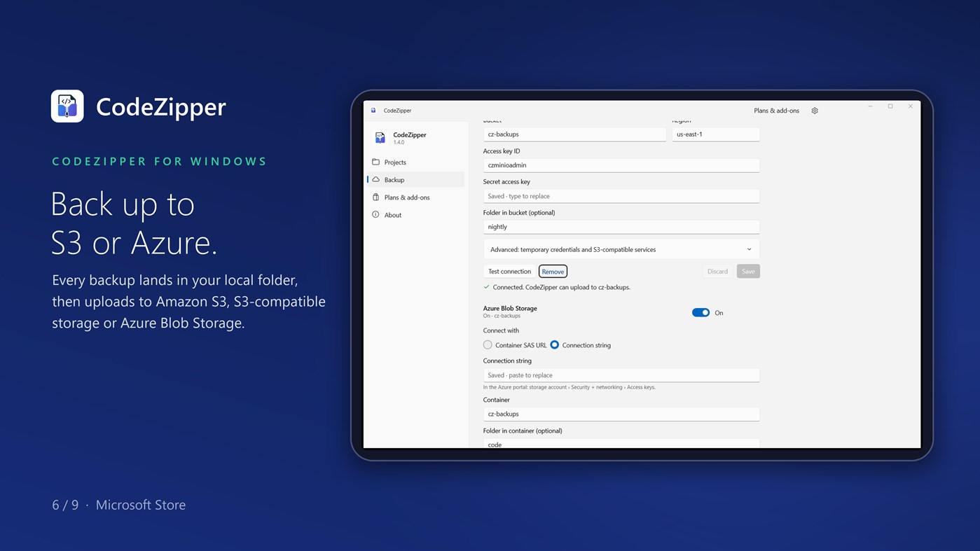The width and height of the screenshot is (980, 551).
Task: Click the Discard button
Action: [x=717, y=272]
